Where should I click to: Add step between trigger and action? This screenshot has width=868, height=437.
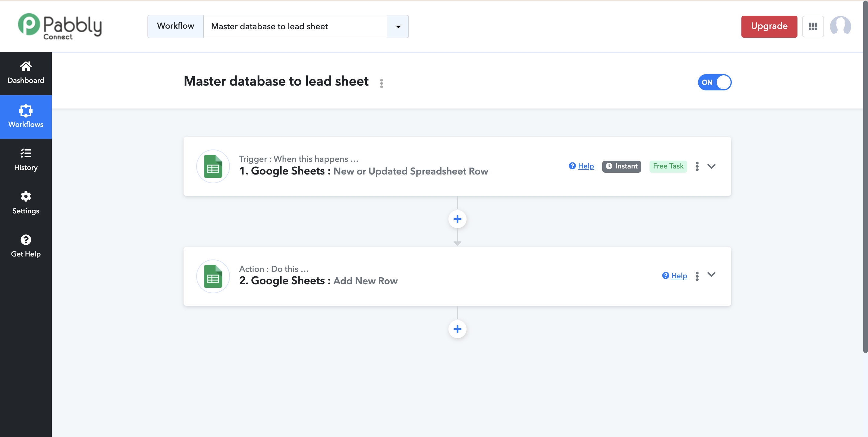coord(457,219)
